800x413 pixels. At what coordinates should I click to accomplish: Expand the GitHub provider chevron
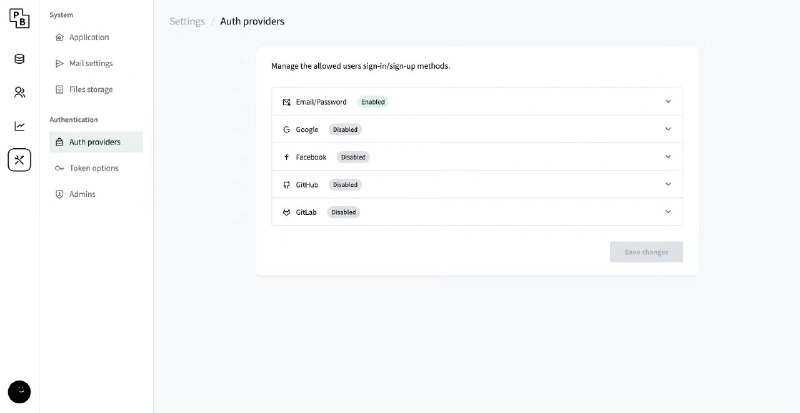tap(668, 184)
